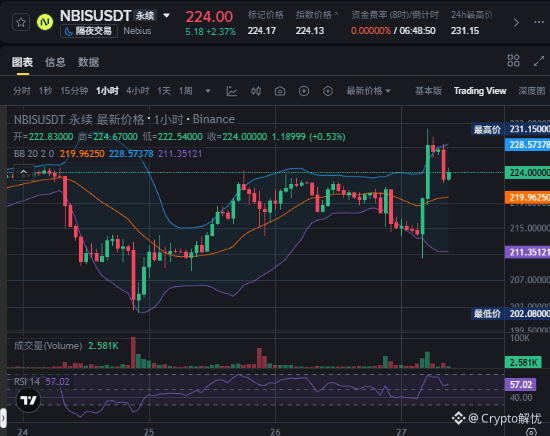Click the 57.02 RSI value tag
Screen dimensions: 550x436
(521, 385)
